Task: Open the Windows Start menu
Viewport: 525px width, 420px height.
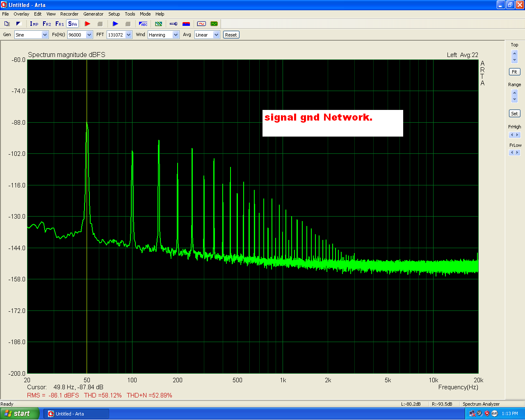Action: [x=20, y=414]
